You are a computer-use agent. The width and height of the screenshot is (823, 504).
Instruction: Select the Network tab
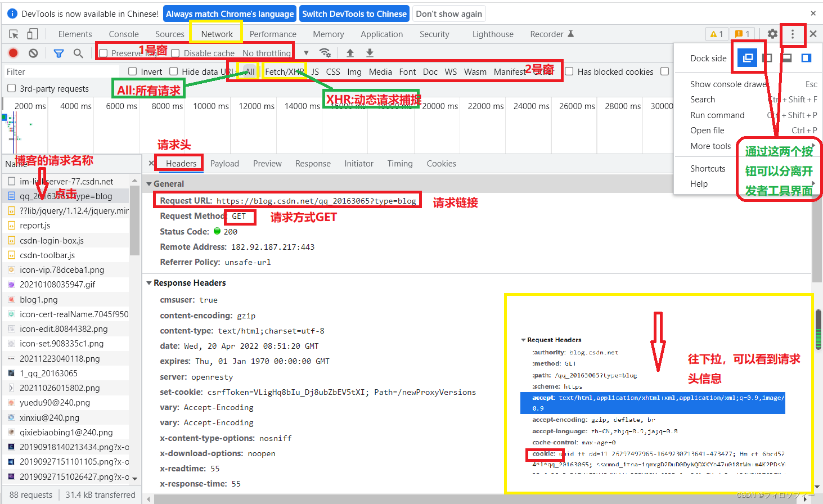point(217,34)
